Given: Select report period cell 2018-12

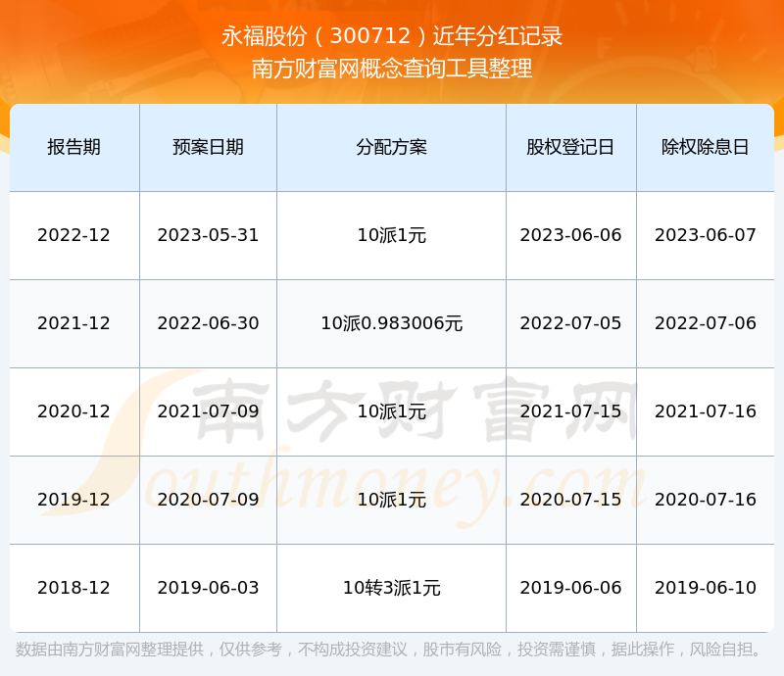Looking at the screenshot, I should click(x=74, y=588).
